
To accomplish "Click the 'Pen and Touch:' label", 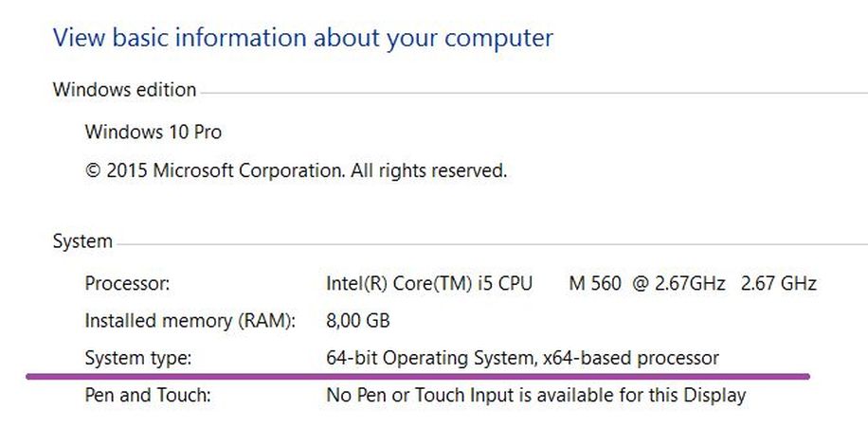I will (x=147, y=396).
